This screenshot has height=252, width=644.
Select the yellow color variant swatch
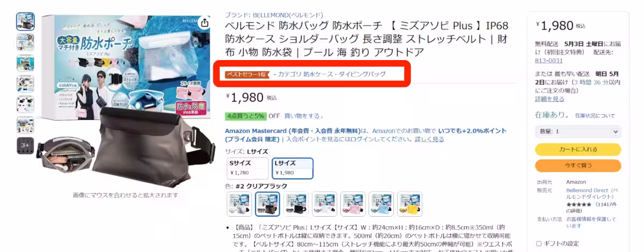click(x=410, y=205)
